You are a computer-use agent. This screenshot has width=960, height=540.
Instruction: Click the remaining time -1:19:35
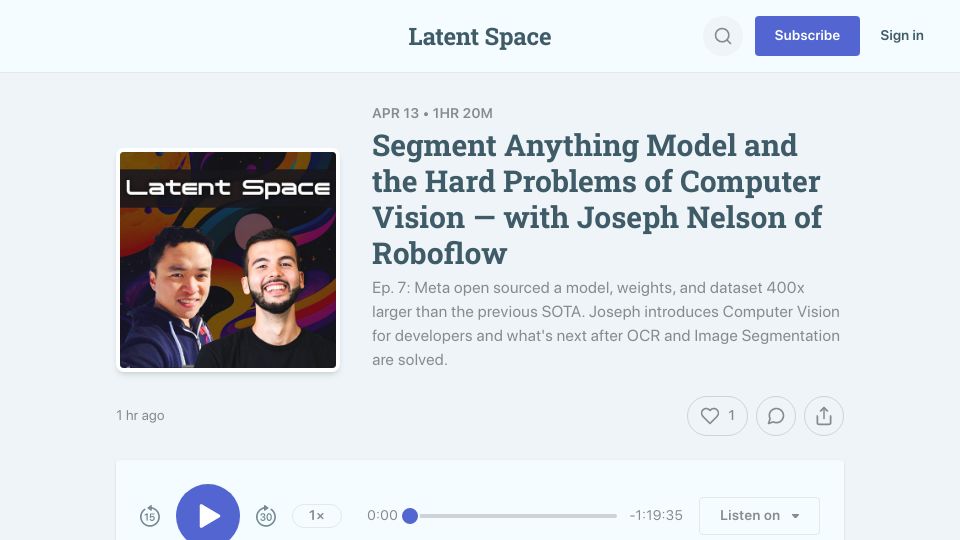point(656,516)
